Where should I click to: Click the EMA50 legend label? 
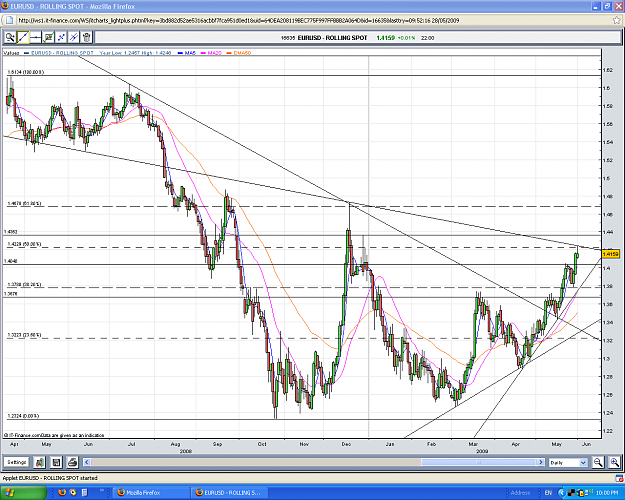pyautogui.click(x=242, y=53)
